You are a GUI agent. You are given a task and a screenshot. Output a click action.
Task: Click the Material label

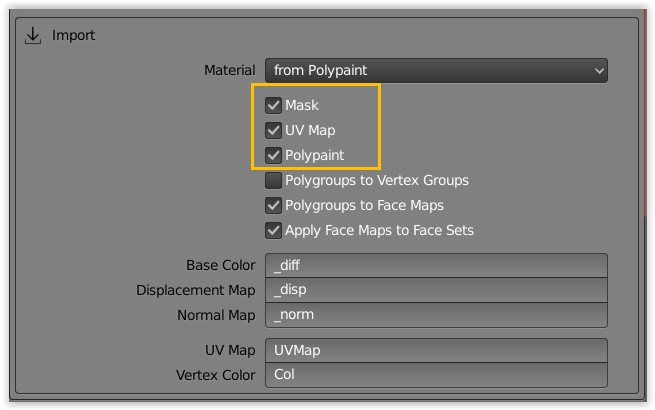(x=229, y=70)
